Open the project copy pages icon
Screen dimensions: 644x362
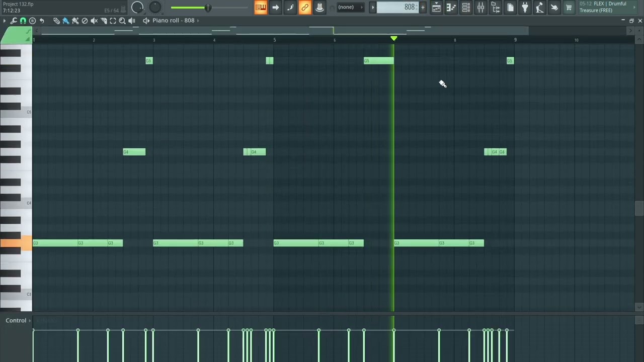pos(510,7)
